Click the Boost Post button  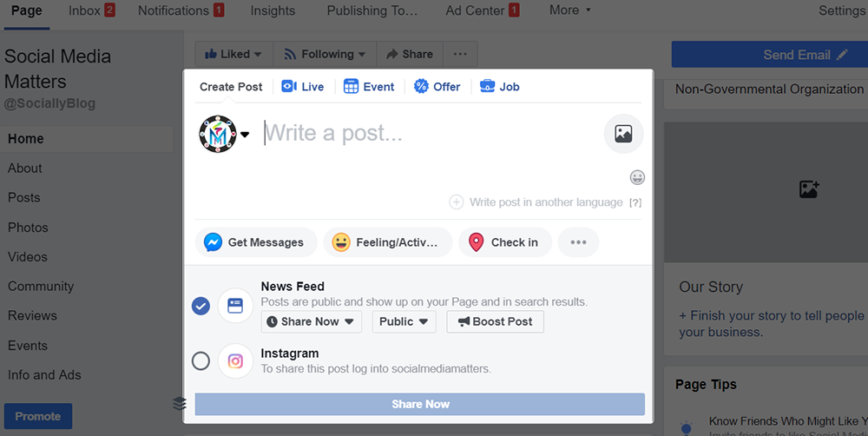pos(496,322)
